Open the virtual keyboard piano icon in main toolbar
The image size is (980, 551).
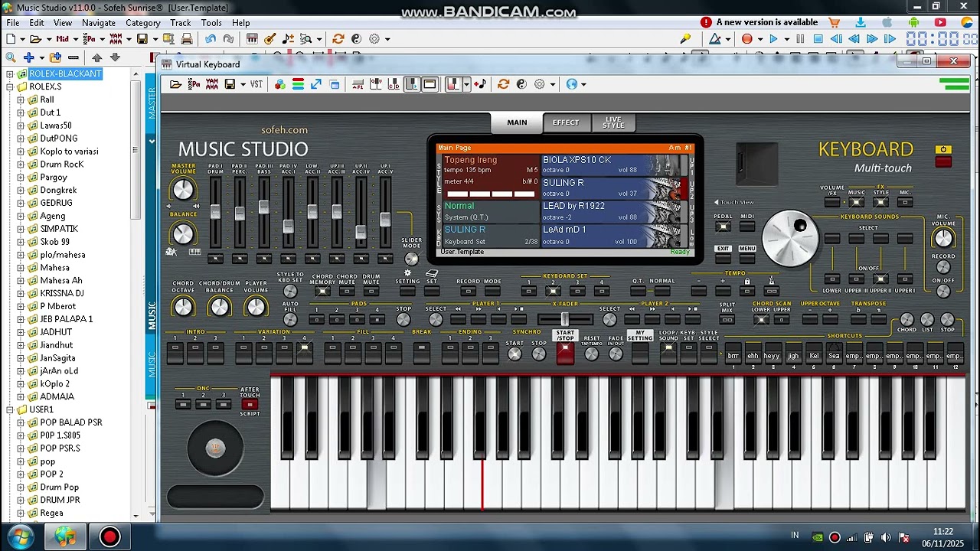click(251, 38)
